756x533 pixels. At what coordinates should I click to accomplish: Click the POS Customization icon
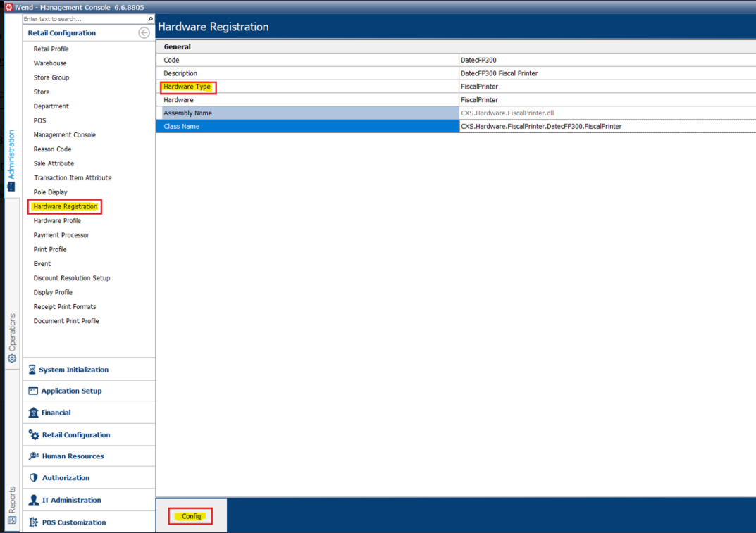(x=33, y=522)
